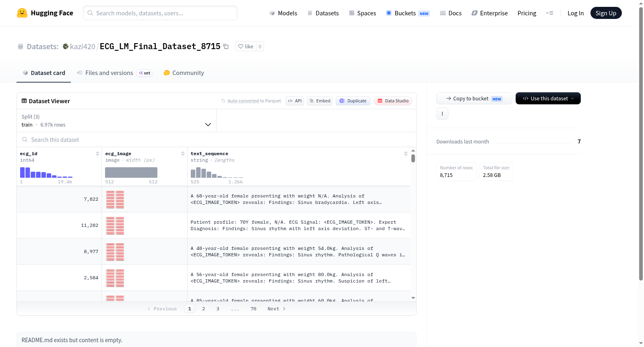Screen dimensions: 644x347
Task: Jump to page 2 of the table
Action: 204,309
